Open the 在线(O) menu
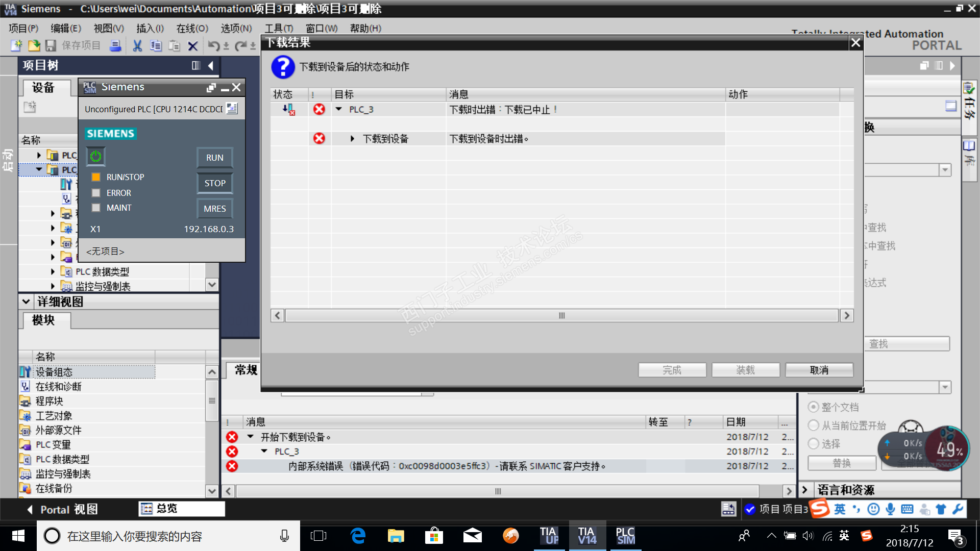 tap(192, 29)
